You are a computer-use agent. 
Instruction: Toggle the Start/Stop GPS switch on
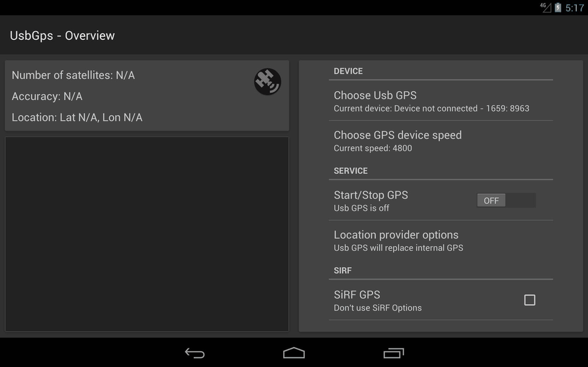coord(506,201)
